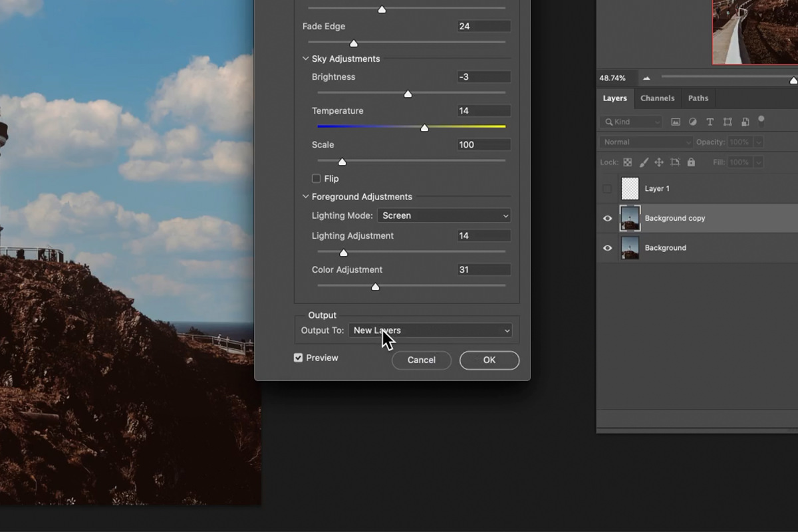Click the lock all icon

[692, 162]
